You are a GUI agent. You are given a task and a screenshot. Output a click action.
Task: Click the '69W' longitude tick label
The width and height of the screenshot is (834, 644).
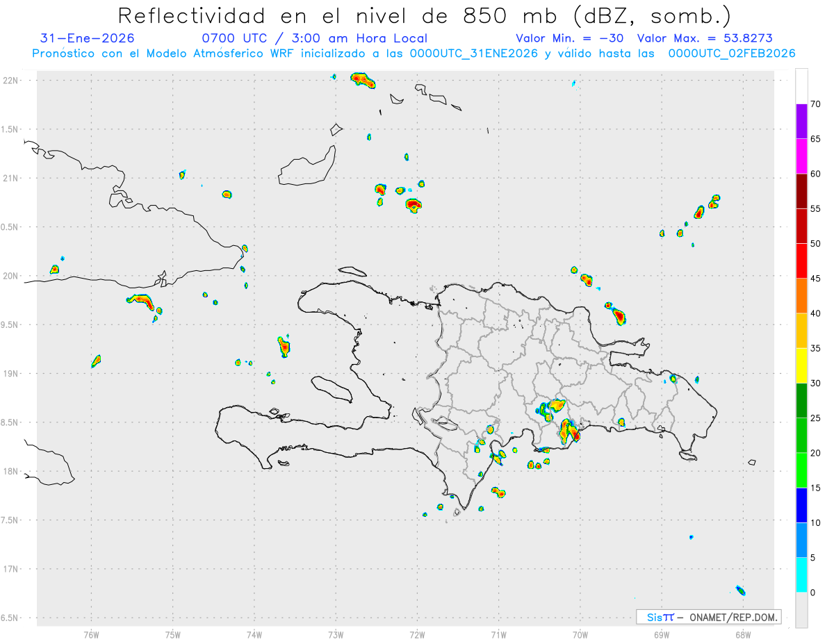tap(662, 634)
